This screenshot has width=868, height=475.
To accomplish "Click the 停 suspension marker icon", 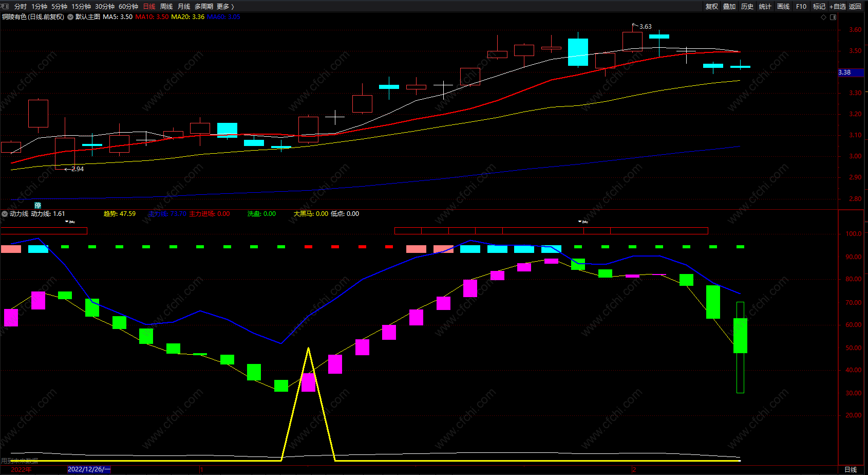I will 37,205.
